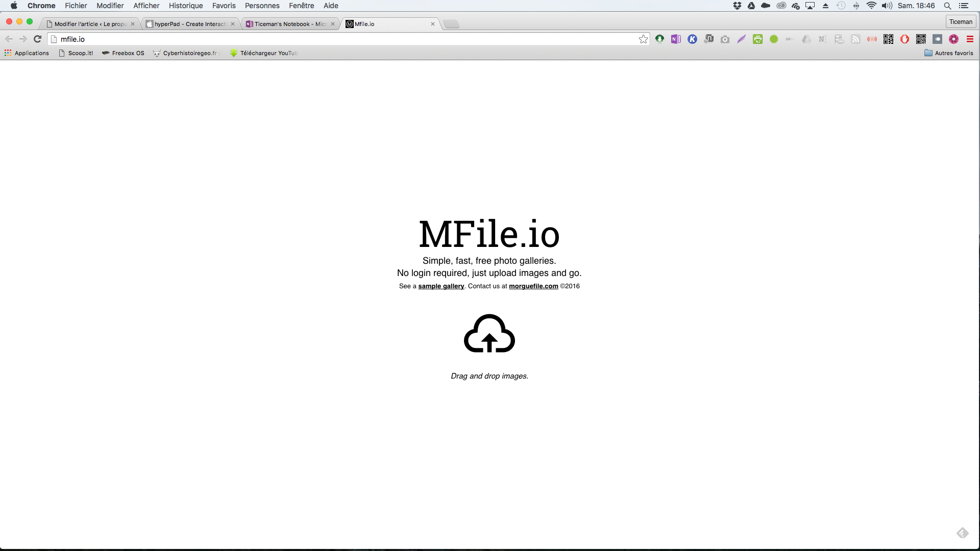Click the CDN server extension icon
Image resolution: width=980 pixels, height=551 pixels.
(839, 39)
